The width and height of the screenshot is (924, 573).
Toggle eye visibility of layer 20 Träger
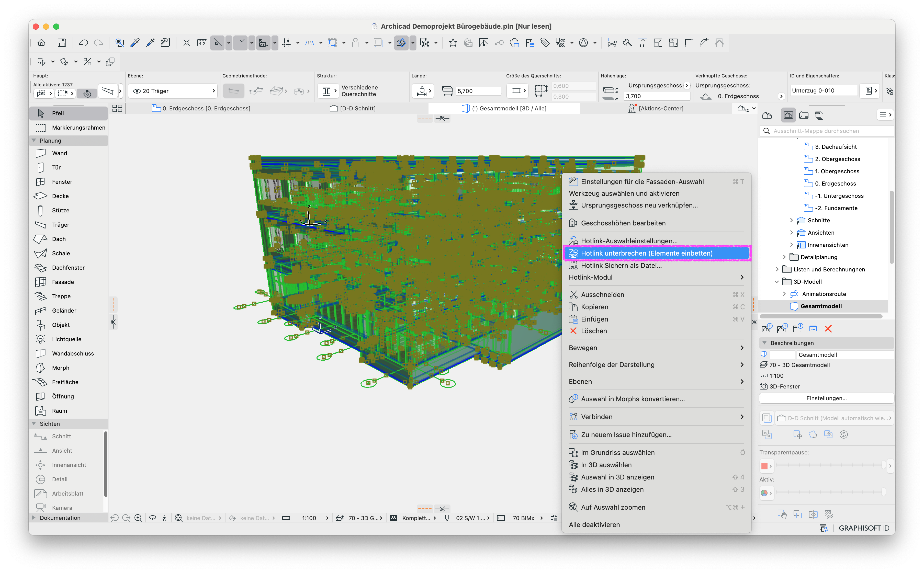point(137,91)
